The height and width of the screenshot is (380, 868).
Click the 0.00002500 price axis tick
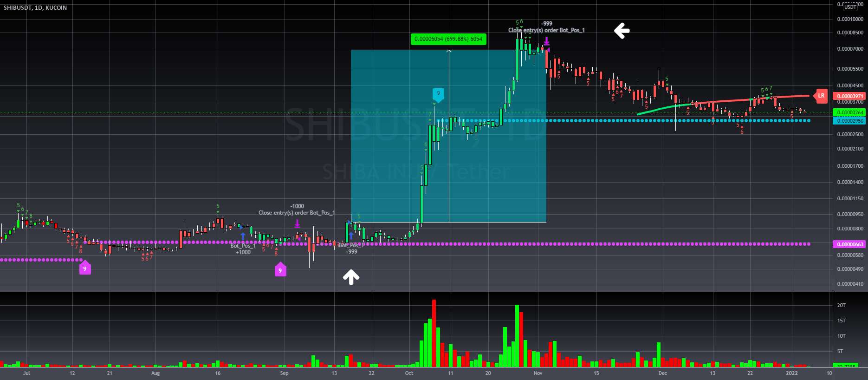(850, 134)
